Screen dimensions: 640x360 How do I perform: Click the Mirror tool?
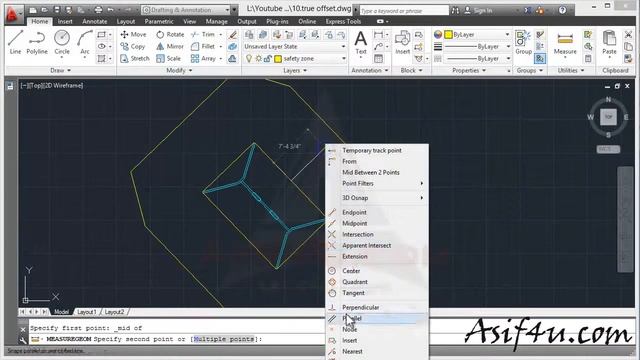(170, 47)
